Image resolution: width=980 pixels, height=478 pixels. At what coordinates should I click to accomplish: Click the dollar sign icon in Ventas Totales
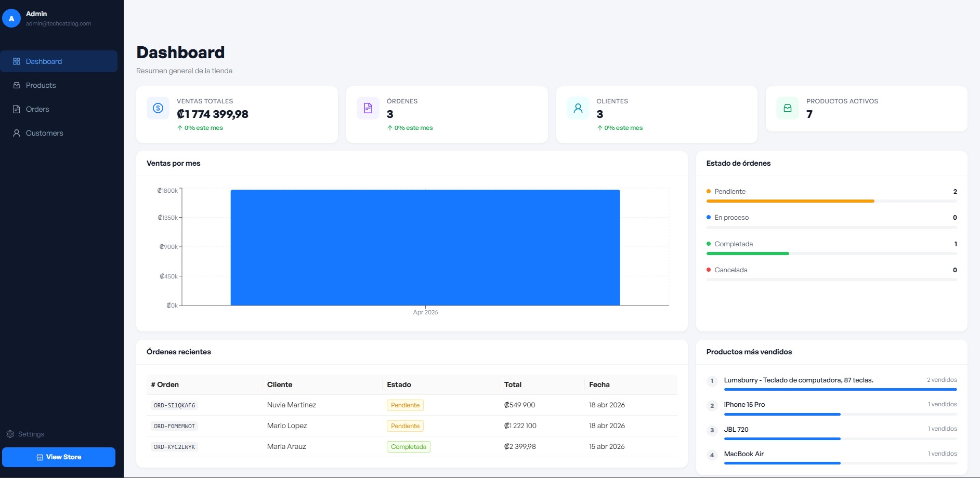click(x=158, y=108)
